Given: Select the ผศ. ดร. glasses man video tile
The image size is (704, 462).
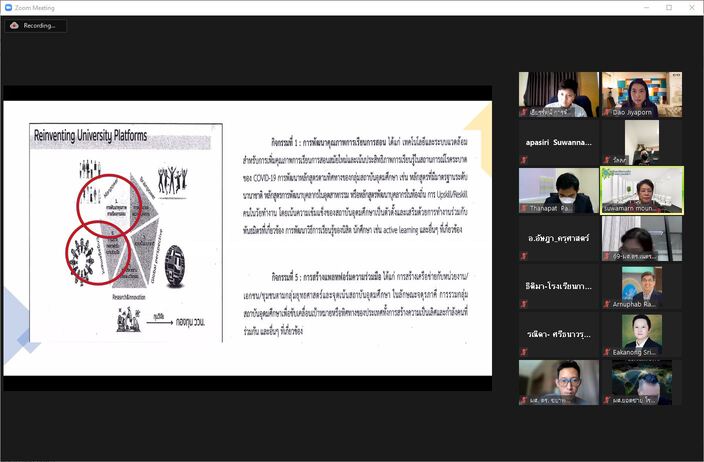Looking at the screenshot, I should click(x=559, y=383).
